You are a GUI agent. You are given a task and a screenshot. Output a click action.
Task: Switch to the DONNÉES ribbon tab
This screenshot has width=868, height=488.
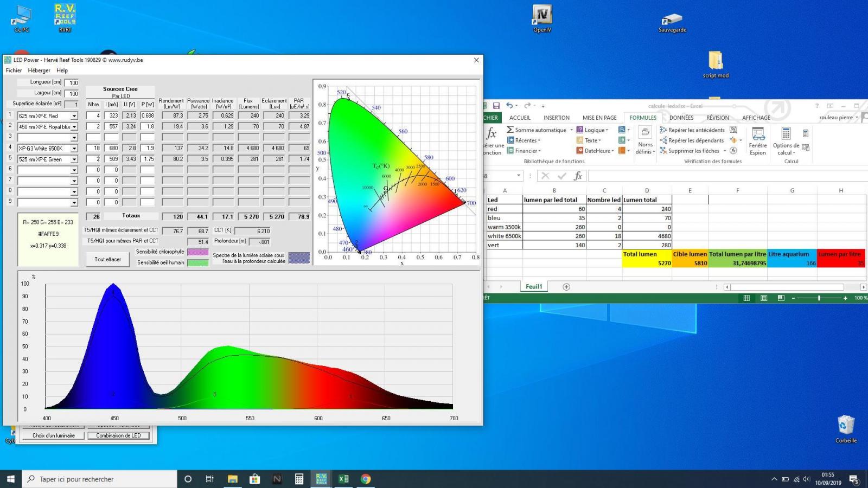click(681, 118)
